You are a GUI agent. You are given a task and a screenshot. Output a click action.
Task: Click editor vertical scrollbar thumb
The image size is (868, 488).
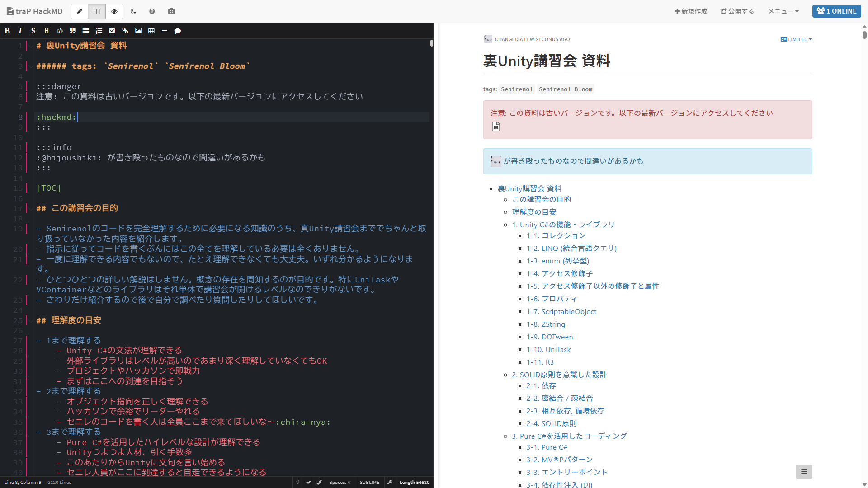click(x=432, y=43)
